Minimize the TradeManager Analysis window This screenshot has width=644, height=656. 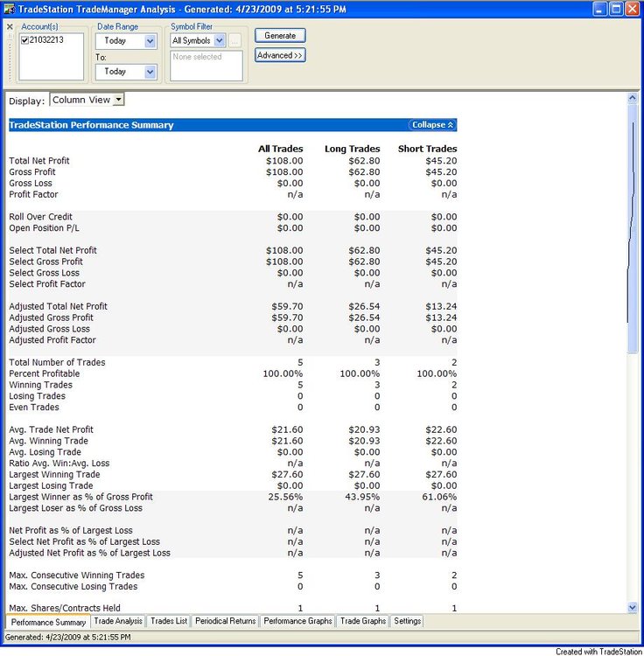(599, 9)
